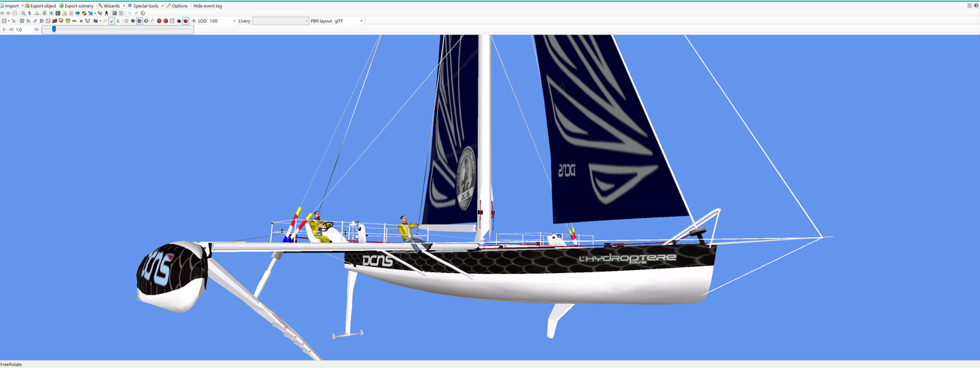Toggle the blue grid icon

point(22,21)
